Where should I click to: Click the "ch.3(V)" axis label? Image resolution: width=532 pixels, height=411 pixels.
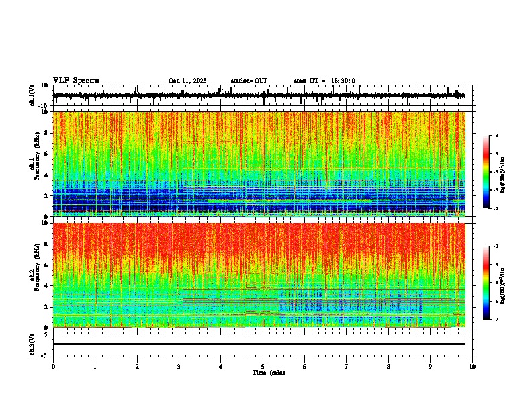pos(32,345)
